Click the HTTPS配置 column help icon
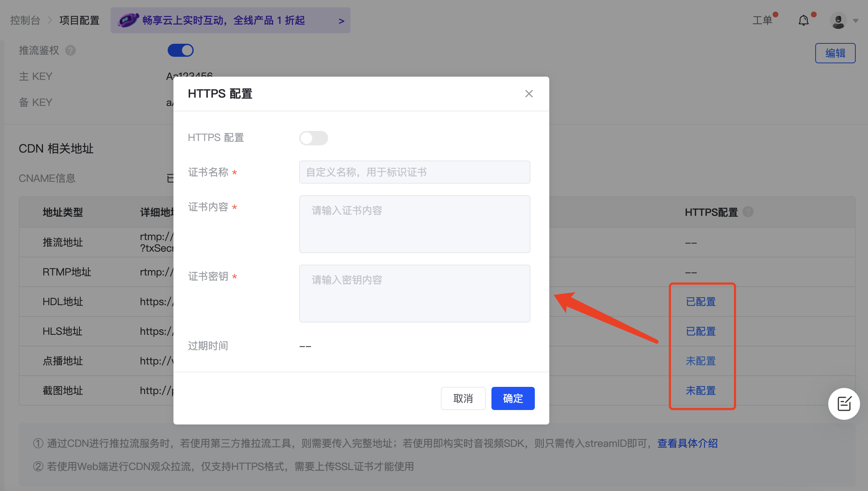 [748, 212]
